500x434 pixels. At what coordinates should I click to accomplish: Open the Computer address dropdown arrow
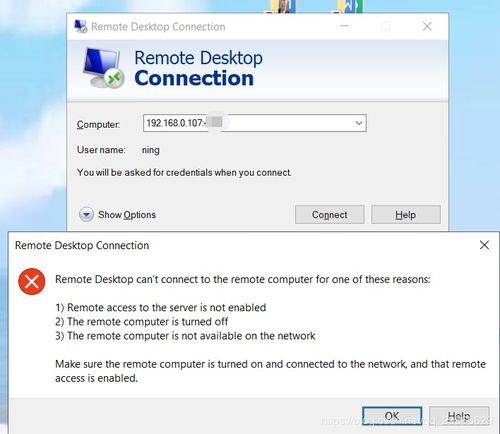point(359,123)
